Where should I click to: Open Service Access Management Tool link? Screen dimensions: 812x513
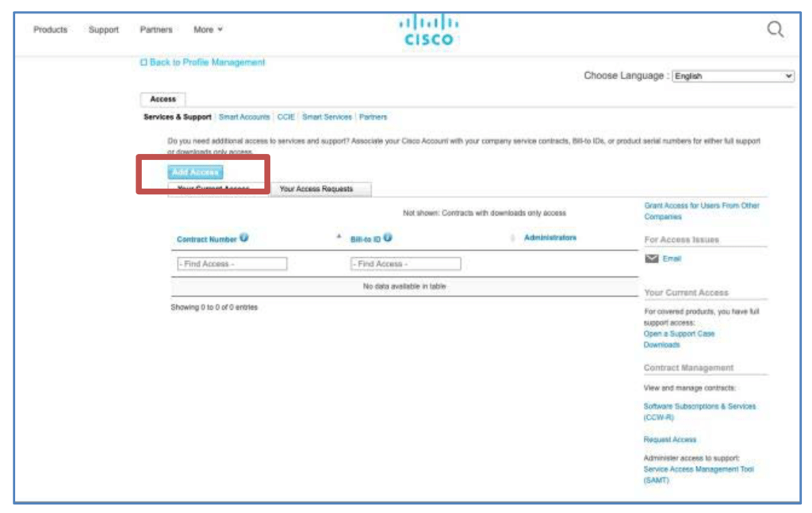pos(698,469)
